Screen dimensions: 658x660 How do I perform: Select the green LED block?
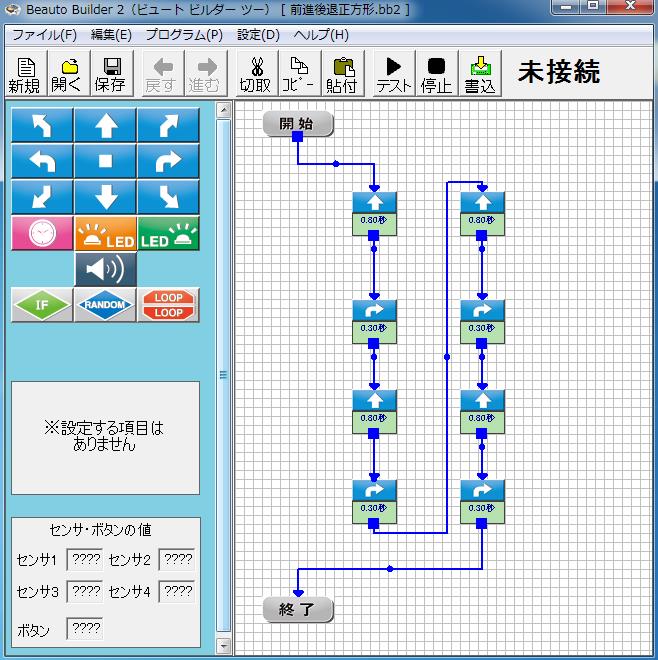pyautogui.click(x=168, y=233)
